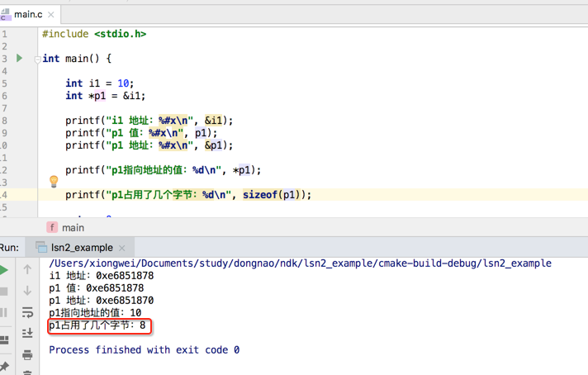The width and height of the screenshot is (588, 375).
Task: Close the main.c editor tab
Action: (51, 15)
